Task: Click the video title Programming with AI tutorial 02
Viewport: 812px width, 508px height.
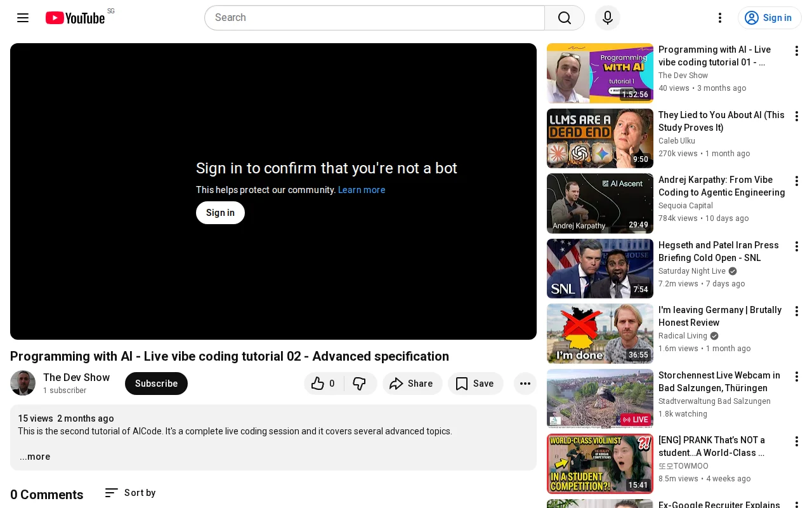Action: (230, 356)
